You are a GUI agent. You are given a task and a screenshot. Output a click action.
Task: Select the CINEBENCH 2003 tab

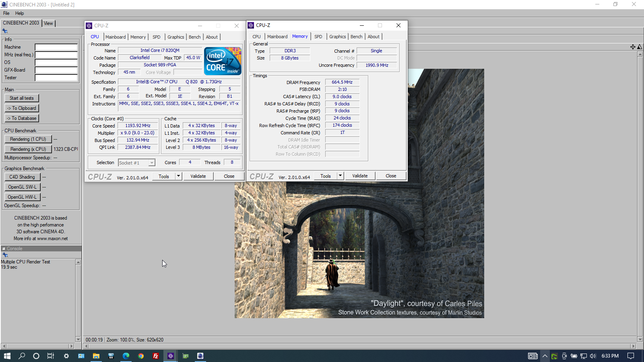click(21, 23)
